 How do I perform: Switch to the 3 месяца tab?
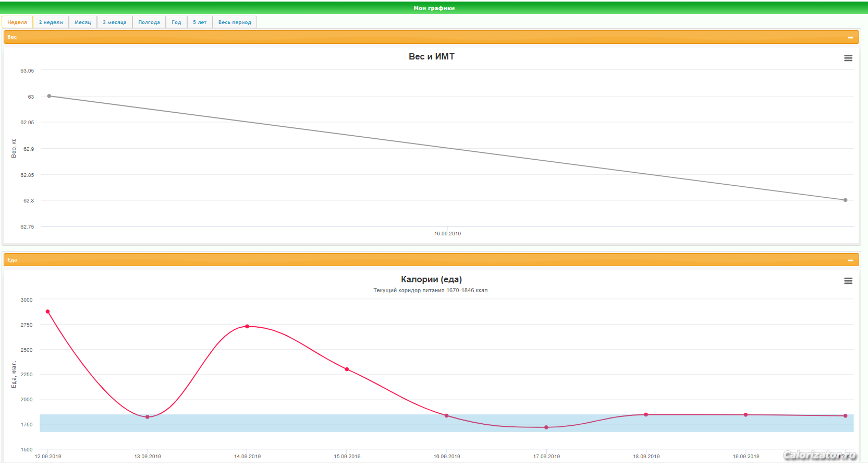(x=114, y=22)
